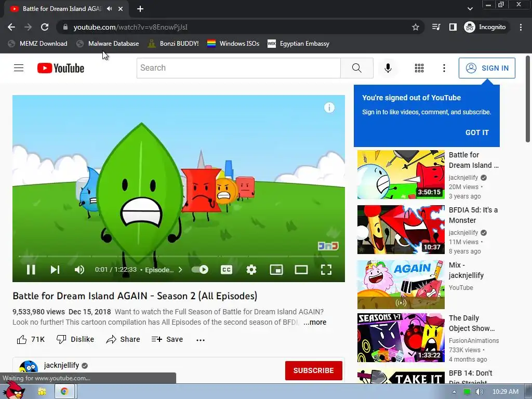Share this video

(123, 339)
